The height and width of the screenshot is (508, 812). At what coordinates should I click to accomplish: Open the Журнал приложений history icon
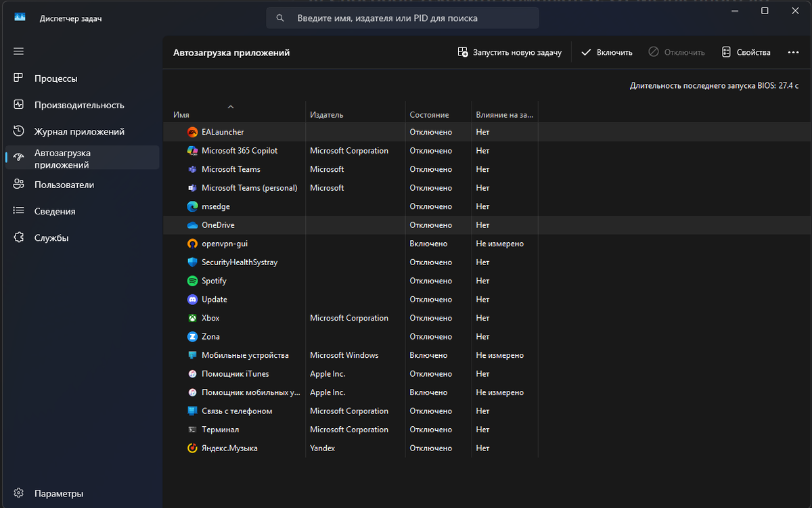coord(19,131)
